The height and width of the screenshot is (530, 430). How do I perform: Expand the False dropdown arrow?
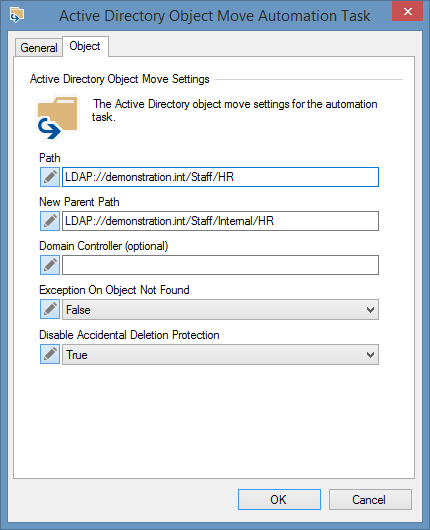point(370,310)
